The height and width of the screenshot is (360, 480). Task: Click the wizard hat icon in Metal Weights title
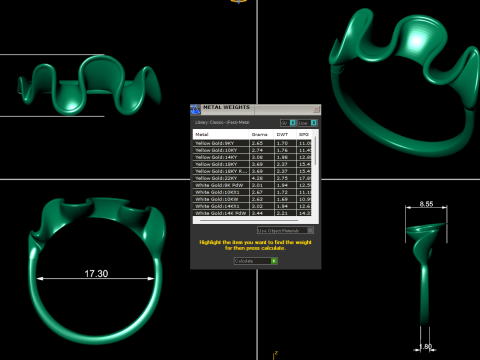pyautogui.click(x=195, y=109)
